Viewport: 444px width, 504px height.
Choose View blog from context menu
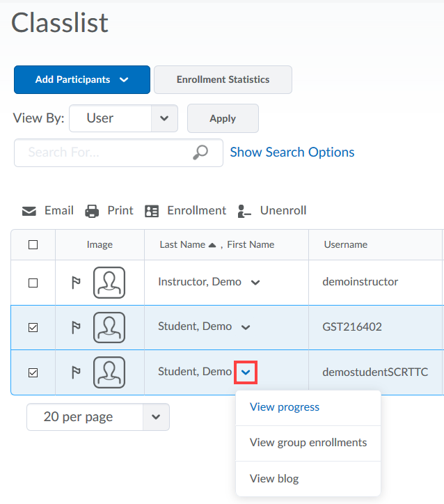[x=273, y=479]
